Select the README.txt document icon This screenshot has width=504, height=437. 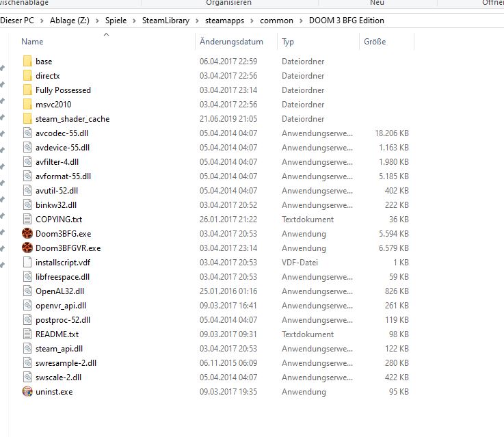[27, 334]
